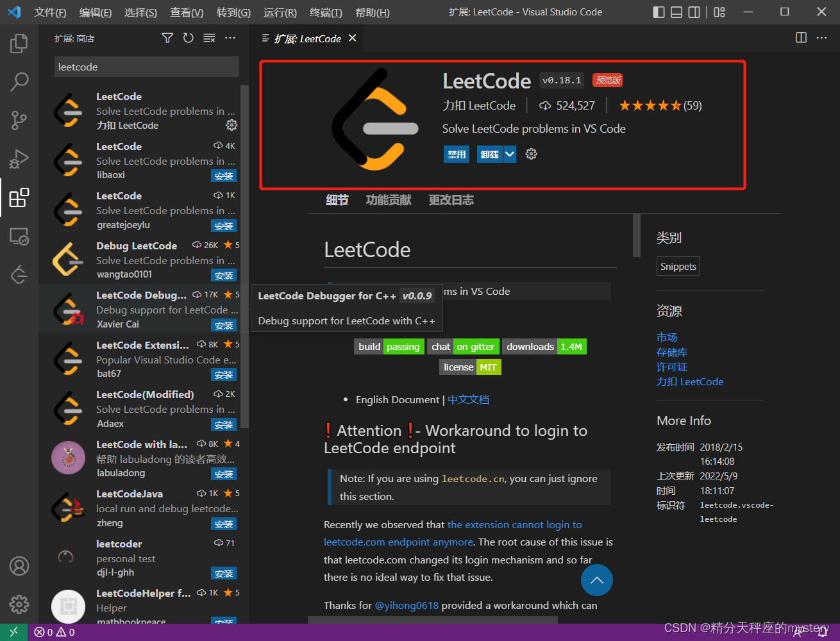
Task: Toggle the Secondary Side Bar layout icon
Action: (x=694, y=12)
